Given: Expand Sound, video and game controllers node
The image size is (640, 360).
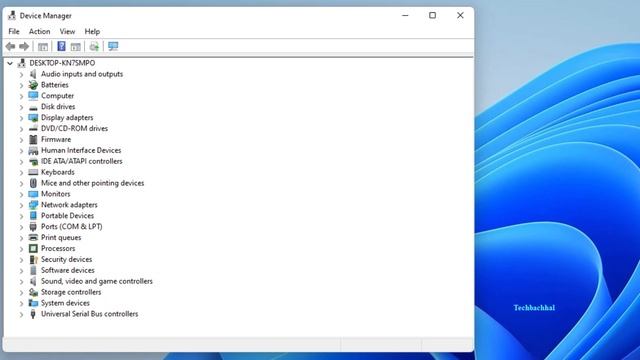Looking at the screenshot, I should (x=21, y=282).
